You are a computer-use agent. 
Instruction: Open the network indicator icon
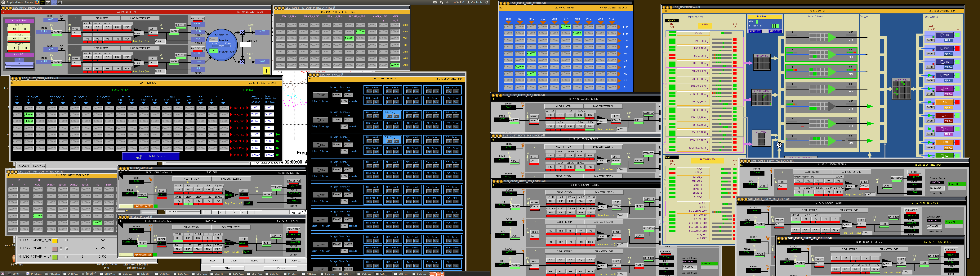click(x=442, y=2)
